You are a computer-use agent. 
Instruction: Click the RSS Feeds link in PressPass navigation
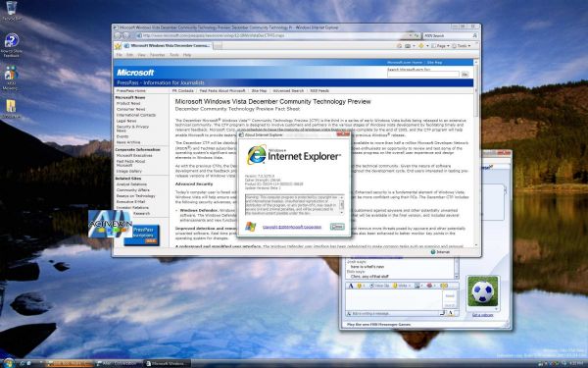(x=319, y=91)
